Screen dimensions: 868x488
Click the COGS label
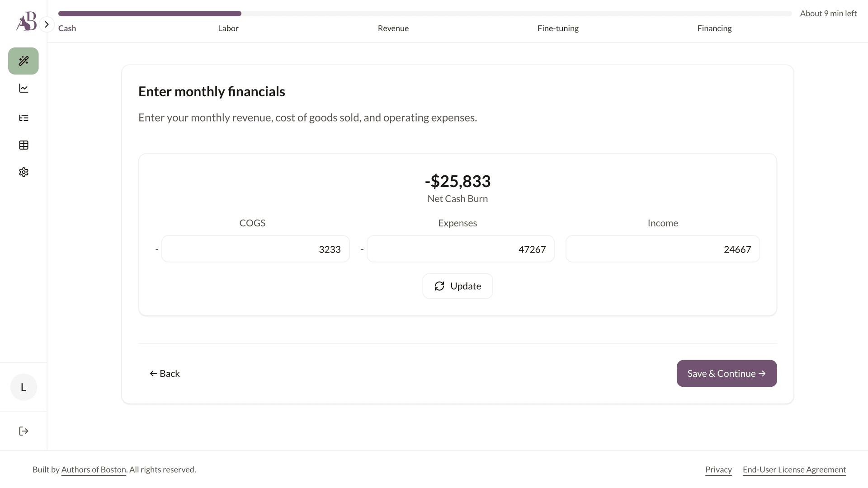[252, 223]
